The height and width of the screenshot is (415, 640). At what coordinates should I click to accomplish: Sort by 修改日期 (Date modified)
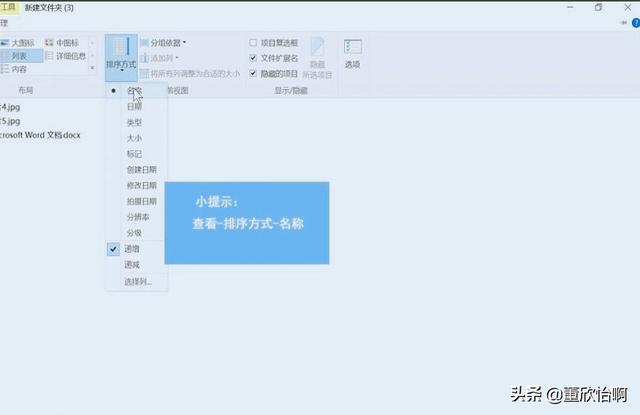pyautogui.click(x=140, y=185)
